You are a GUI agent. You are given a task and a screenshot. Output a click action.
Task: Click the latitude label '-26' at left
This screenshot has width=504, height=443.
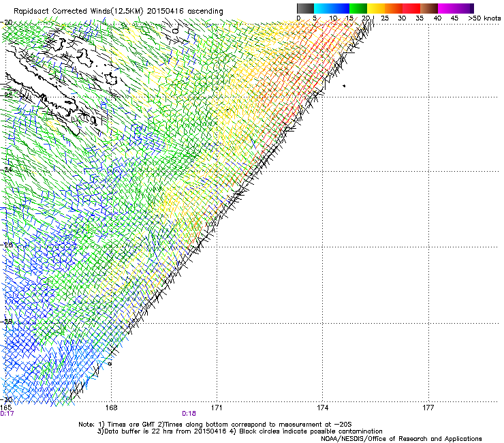pos(6,245)
